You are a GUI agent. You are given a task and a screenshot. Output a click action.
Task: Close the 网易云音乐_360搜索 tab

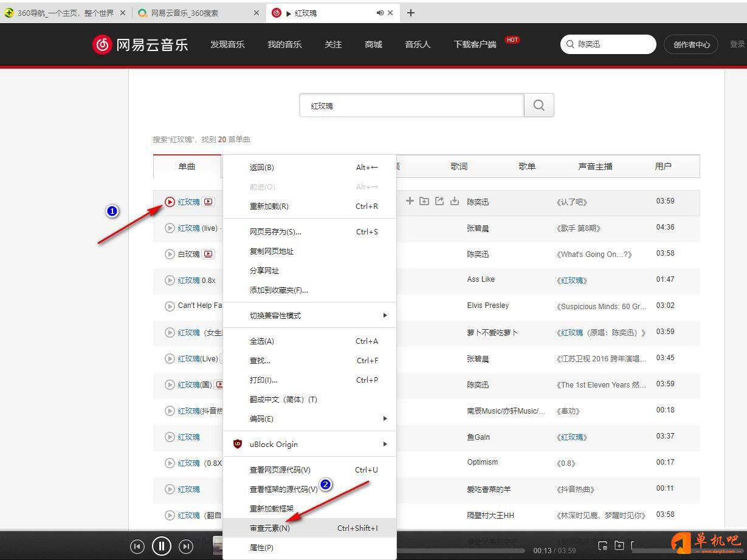pos(256,13)
